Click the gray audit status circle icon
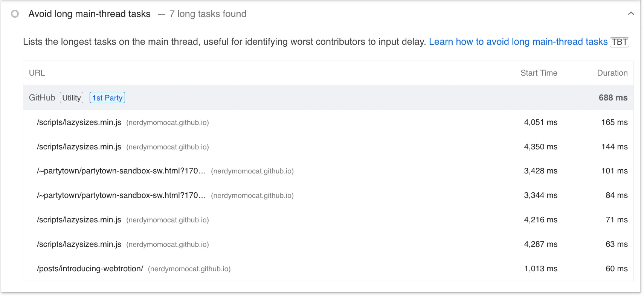Image resolution: width=644 pixels, height=298 pixels. [x=15, y=14]
